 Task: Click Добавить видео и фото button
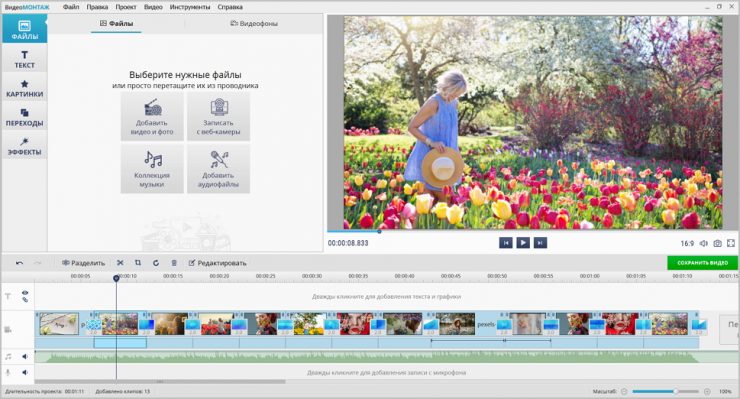click(152, 117)
